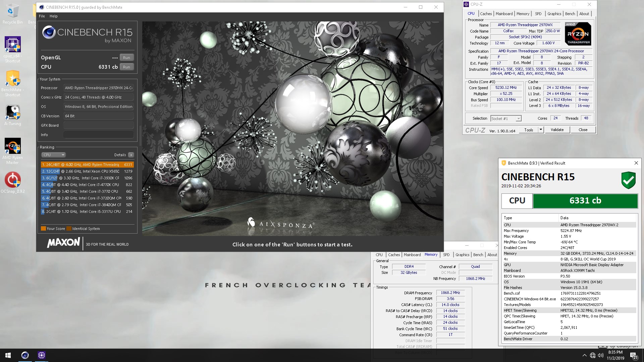Select the Core i7-4770K ranking row
This screenshot has height=362, width=644.
(87, 185)
